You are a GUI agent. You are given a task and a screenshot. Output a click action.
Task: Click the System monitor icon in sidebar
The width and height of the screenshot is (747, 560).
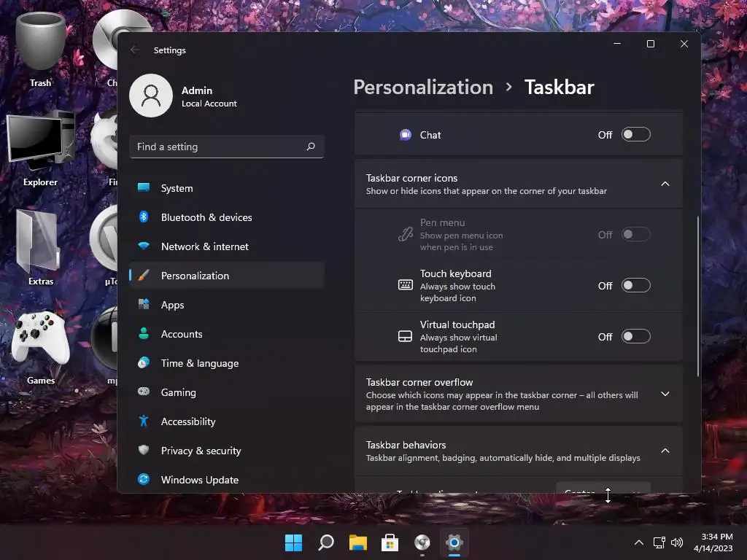[x=144, y=187]
